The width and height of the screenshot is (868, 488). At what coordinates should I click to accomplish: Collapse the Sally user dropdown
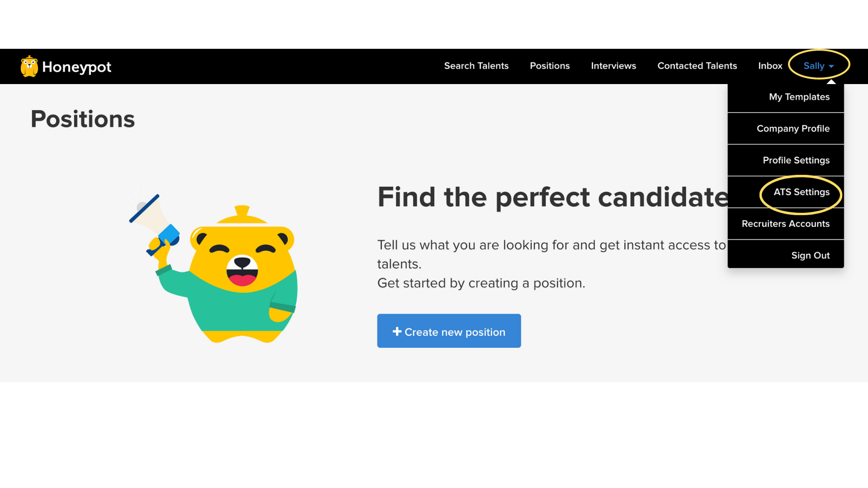(814, 66)
